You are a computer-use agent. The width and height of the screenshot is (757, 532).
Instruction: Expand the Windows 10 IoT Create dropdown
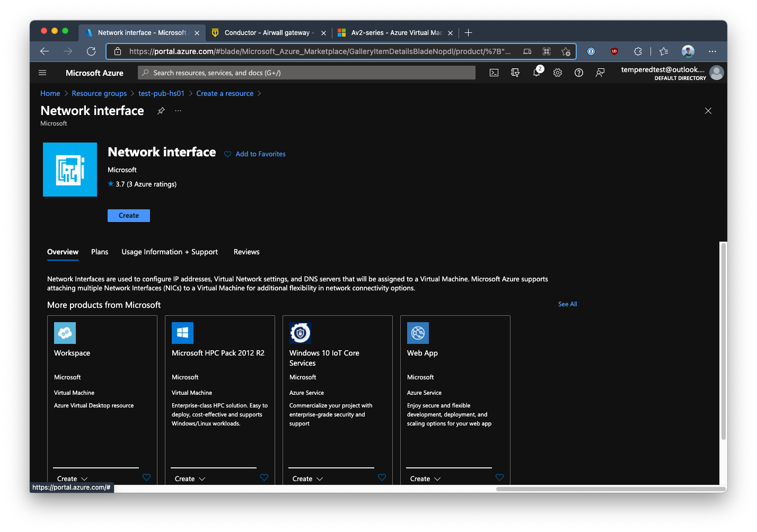tap(308, 479)
